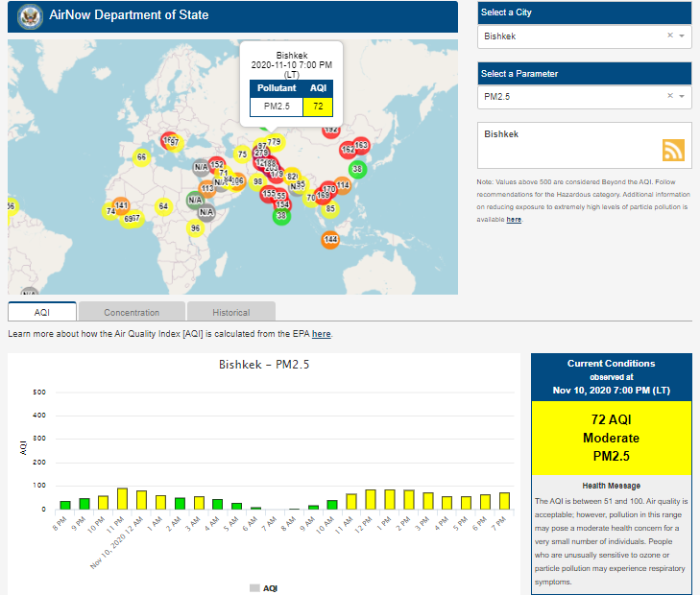Open the Historical tab
Viewport: 700px width, 595px height.
230,312
